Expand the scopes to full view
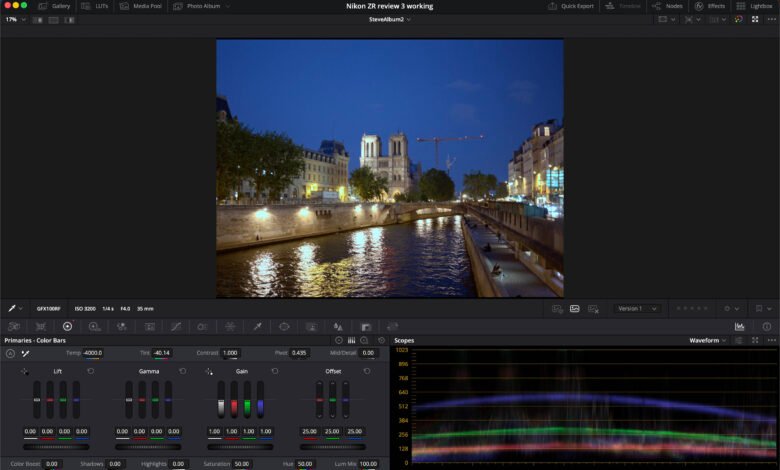This screenshot has height=470, width=780. 753,340
